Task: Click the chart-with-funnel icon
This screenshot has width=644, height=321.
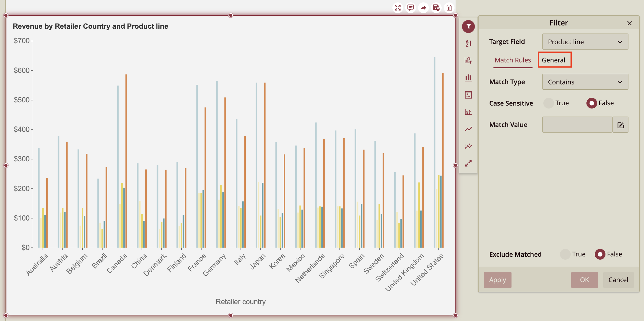Action: coord(468,60)
